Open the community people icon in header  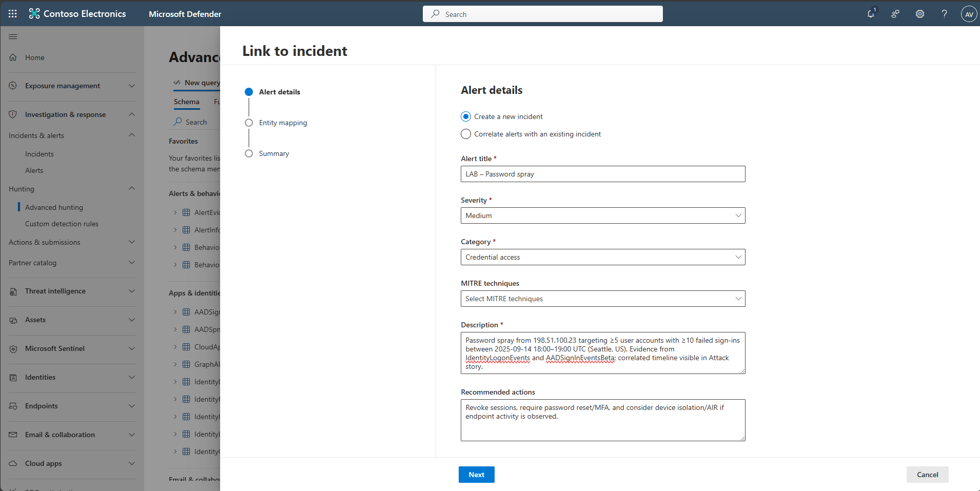(895, 14)
